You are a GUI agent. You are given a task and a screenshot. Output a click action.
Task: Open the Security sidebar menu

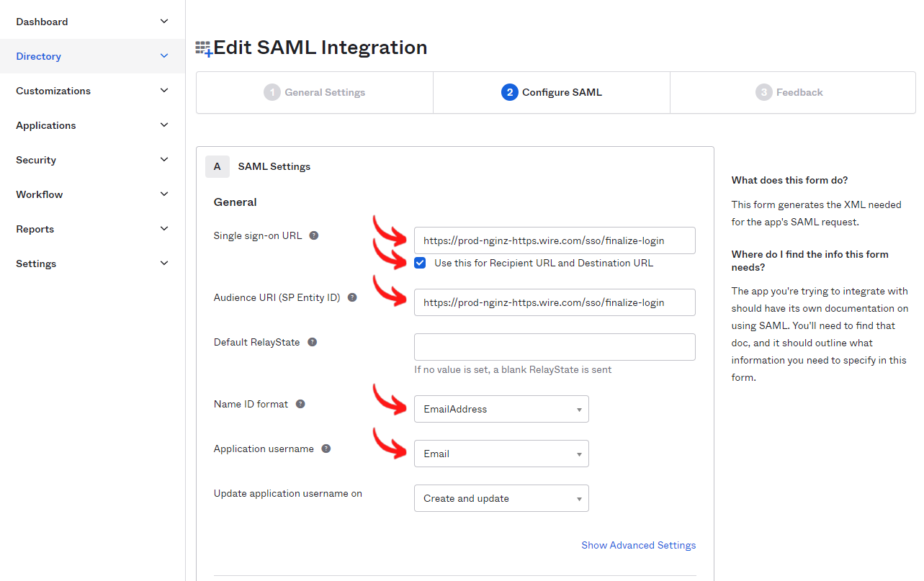(x=92, y=160)
